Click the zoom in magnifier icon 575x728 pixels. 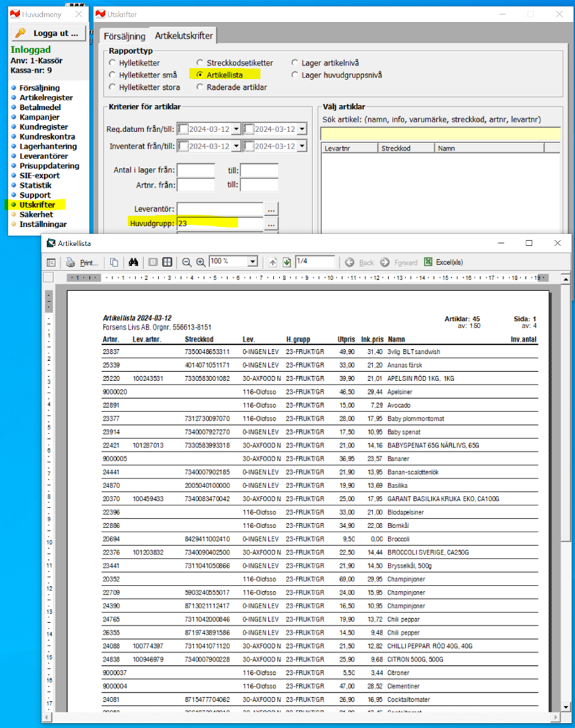point(200,263)
